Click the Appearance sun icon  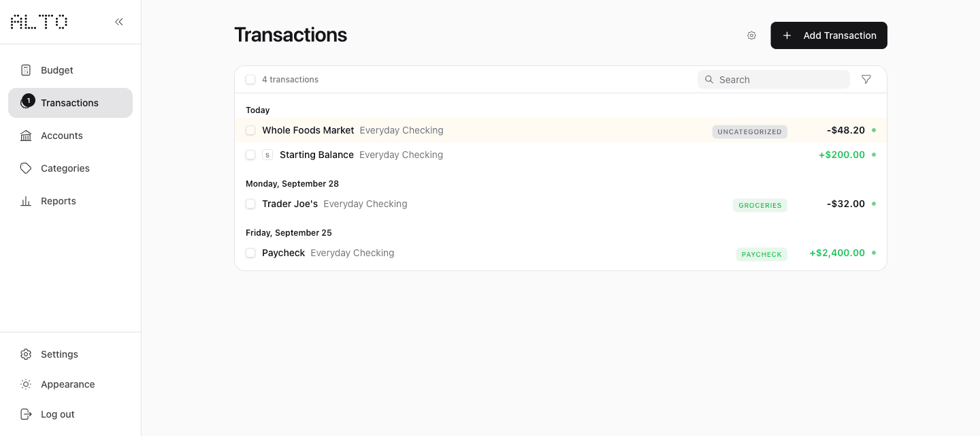point(26,384)
